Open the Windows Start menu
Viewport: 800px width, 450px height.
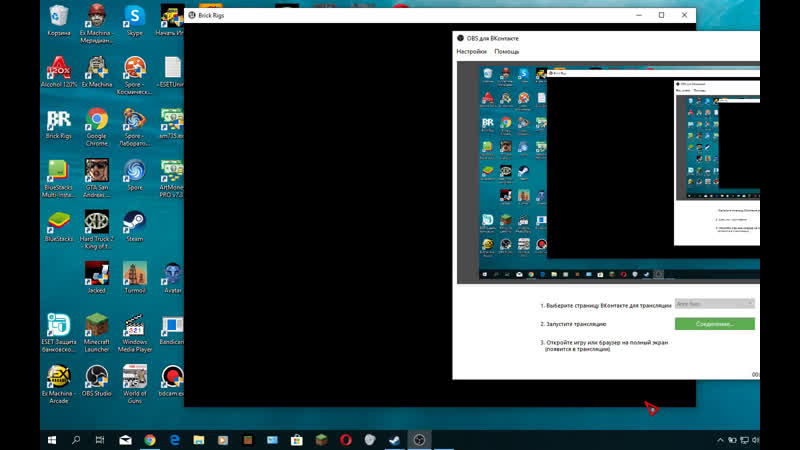(x=52, y=440)
